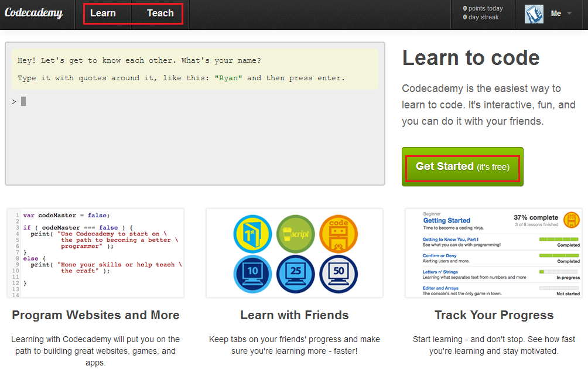
Task: Click the Codecademy logo
Action: 34,13
